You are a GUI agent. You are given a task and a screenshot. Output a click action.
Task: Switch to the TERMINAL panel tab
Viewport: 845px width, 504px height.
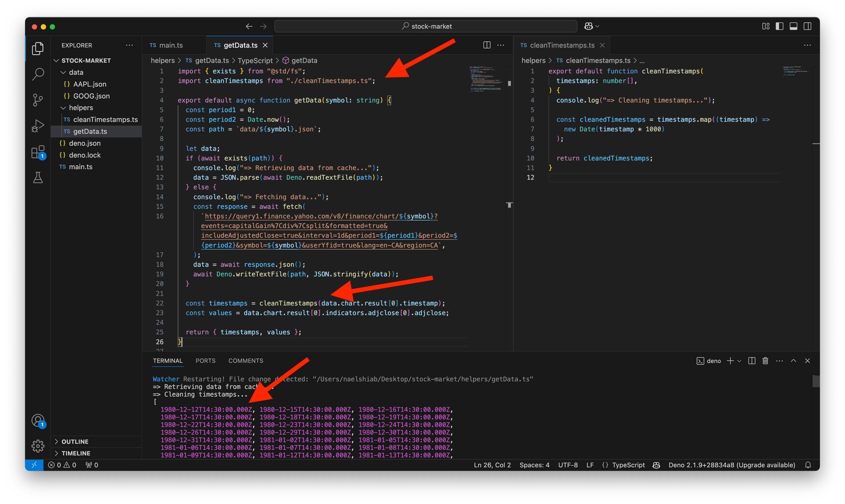pos(167,361)
